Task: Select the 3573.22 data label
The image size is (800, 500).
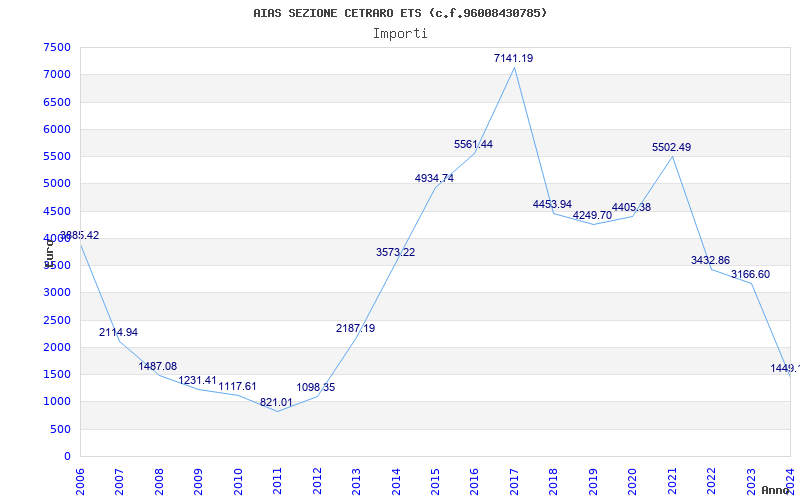Action: point(395,252)
